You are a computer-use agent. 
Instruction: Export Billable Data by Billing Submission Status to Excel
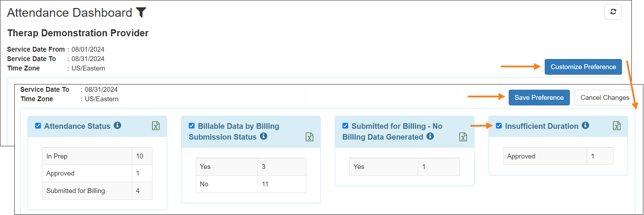point(309,137)
